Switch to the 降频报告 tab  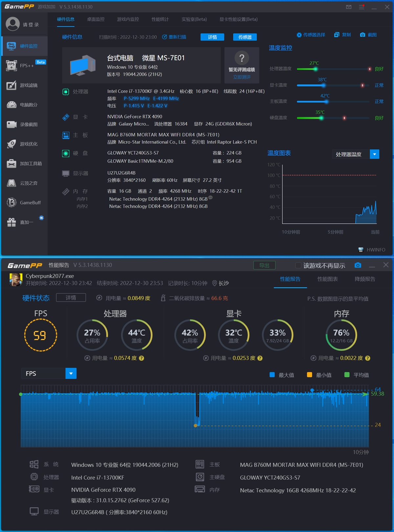(x=365, y=279)
